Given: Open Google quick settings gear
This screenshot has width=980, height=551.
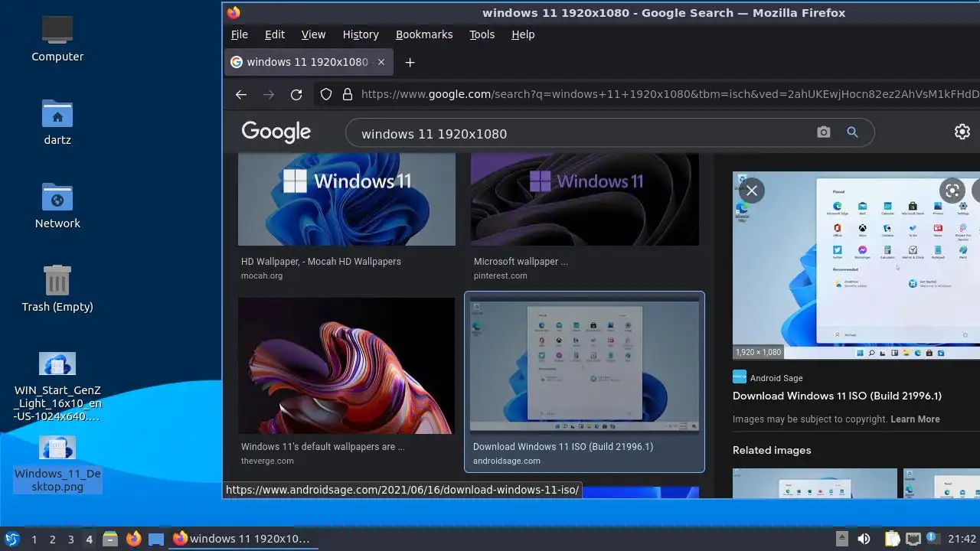Looking at the screenshot, I should point(962,132).
